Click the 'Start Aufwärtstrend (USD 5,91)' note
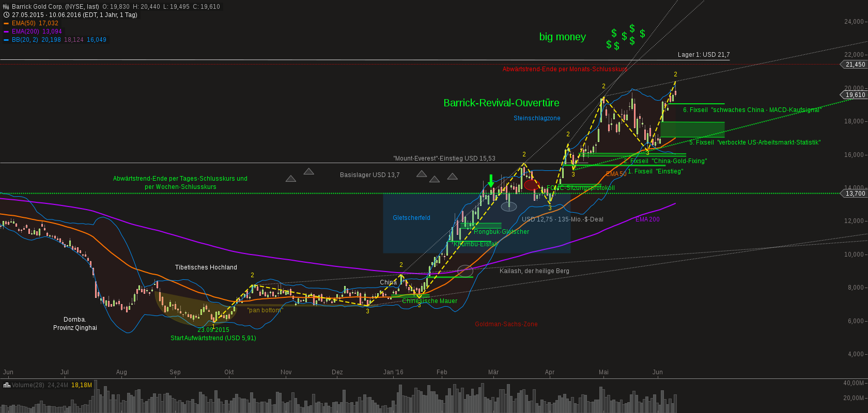 click(x=213, y=338)
